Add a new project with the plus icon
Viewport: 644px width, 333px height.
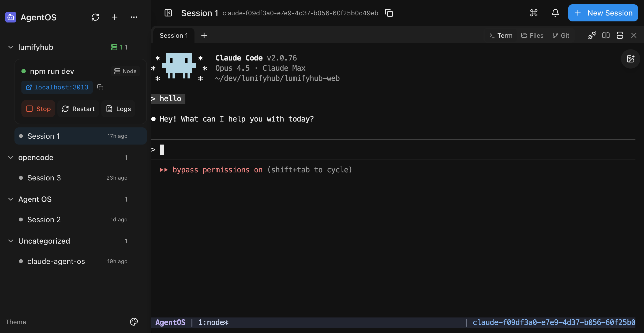point(114,17)
